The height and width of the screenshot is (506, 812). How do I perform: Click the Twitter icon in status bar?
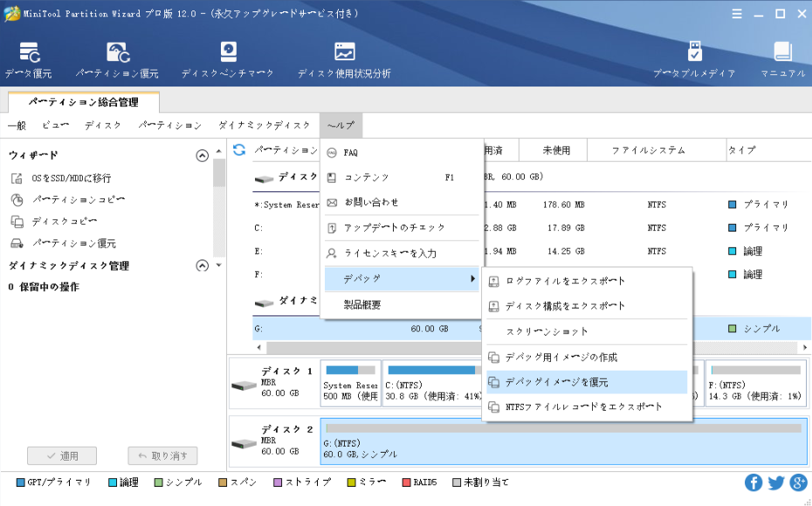click(x=776, y=482)
